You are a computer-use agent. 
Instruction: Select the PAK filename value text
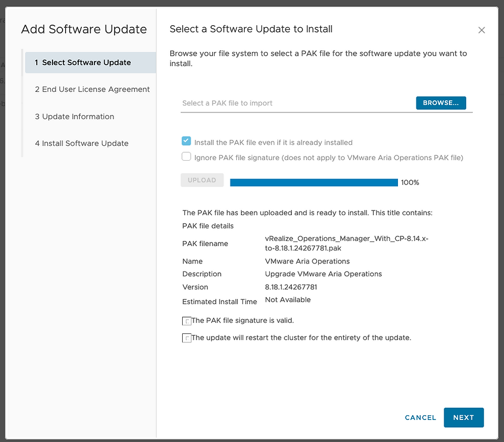(346, 244)
